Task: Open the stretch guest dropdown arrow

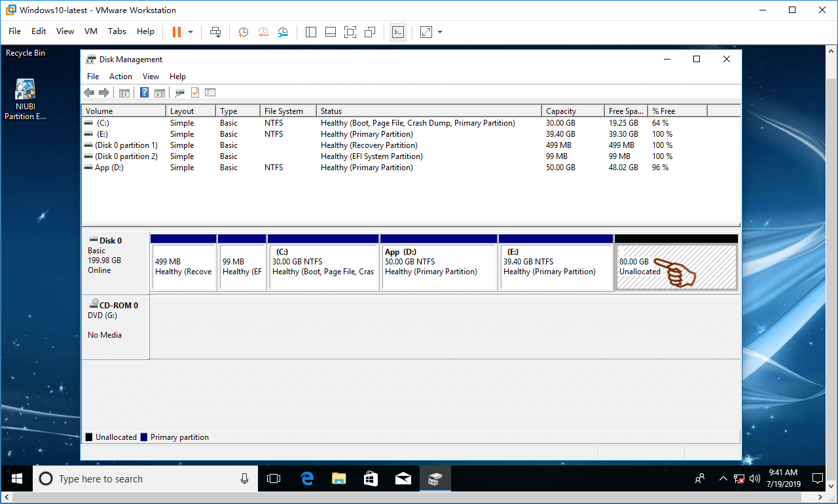Action: click(x=440, y=32)
